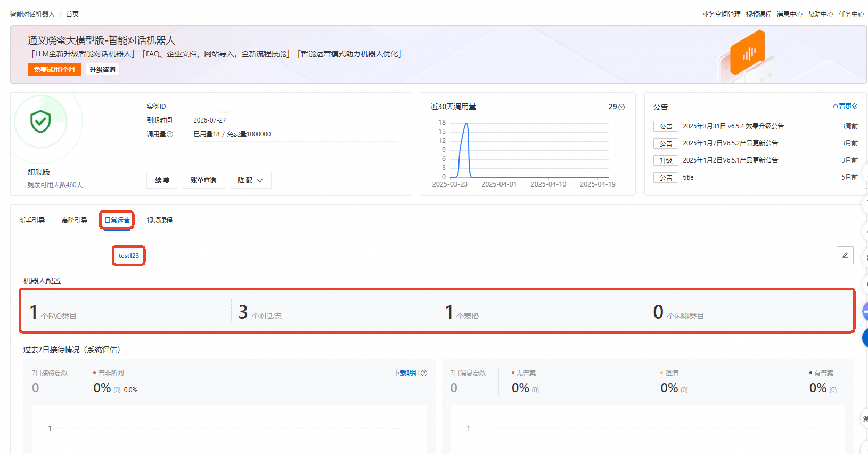Click the 1 个表格 statistic
This screenshot has height=454, width=868.
pyautogui.click(x=462, y=312)
